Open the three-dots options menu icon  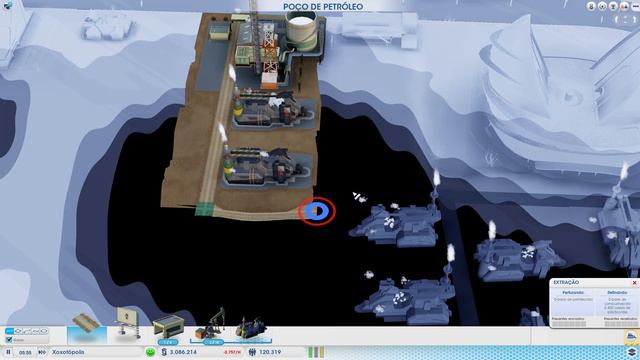[635, 6]
